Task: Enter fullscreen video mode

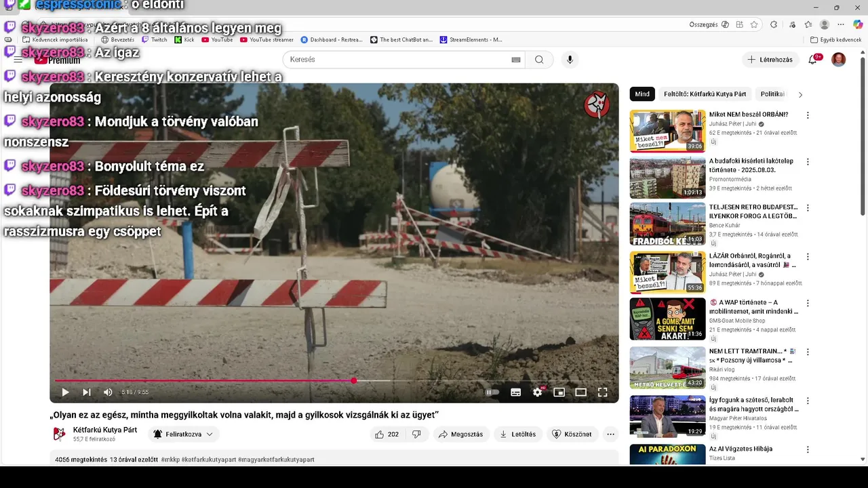Action: [x=602, y=392]
